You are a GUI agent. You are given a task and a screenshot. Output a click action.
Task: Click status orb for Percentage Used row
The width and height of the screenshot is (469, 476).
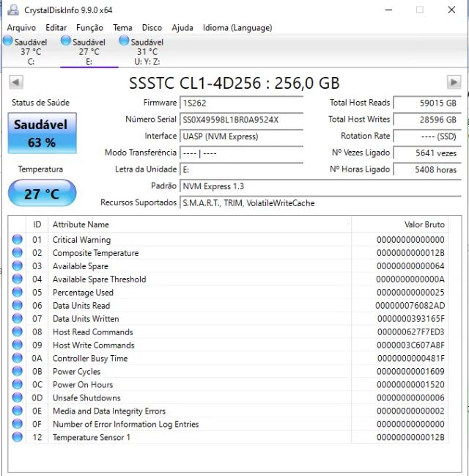coord(18,292)
